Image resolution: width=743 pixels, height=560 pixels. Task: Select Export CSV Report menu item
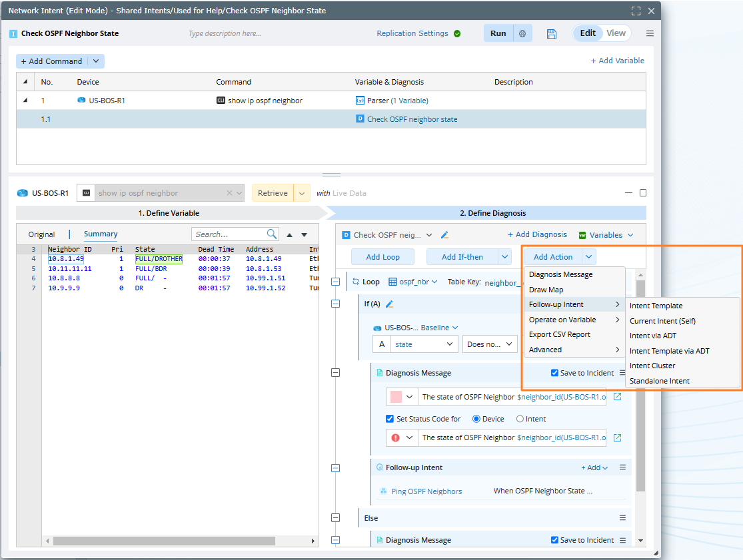coord(559,334)
